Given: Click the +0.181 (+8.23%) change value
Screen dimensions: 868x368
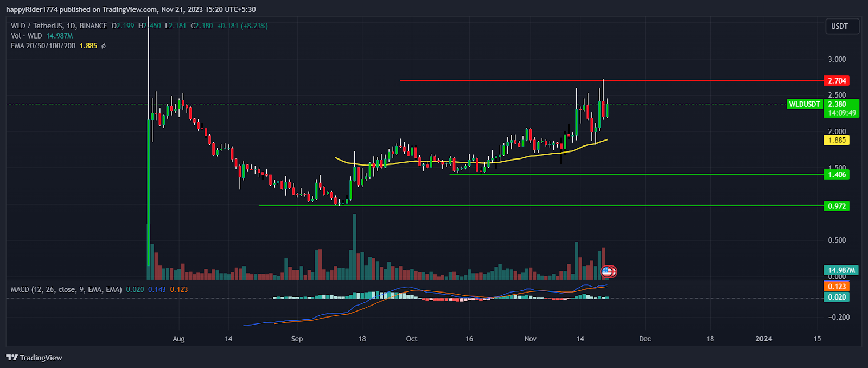Looking at the screenshot, I should [x=242, y=26].
